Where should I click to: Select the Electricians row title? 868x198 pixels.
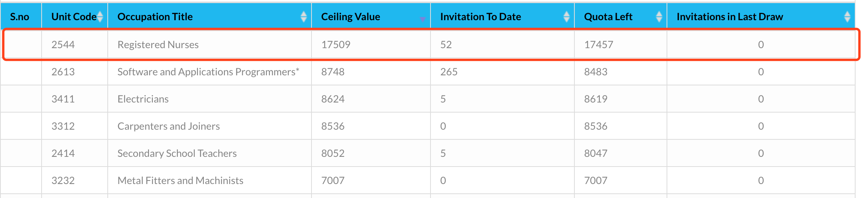(143, 99)
